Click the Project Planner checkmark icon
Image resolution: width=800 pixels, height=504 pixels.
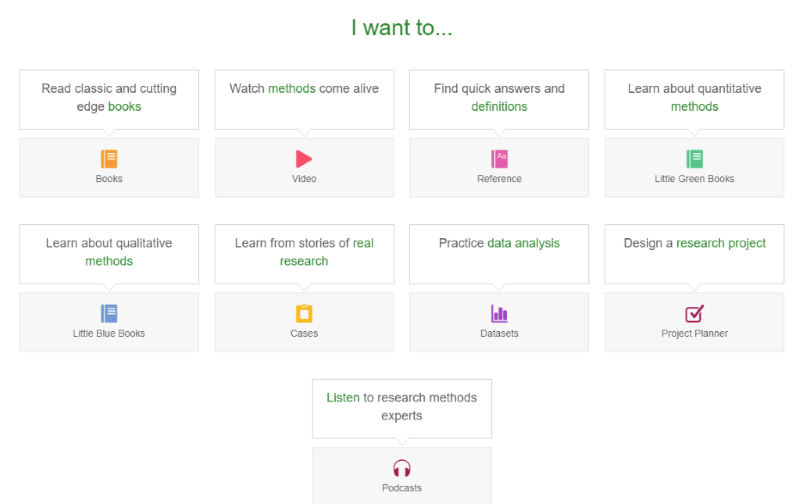click(x=694, y=313)
